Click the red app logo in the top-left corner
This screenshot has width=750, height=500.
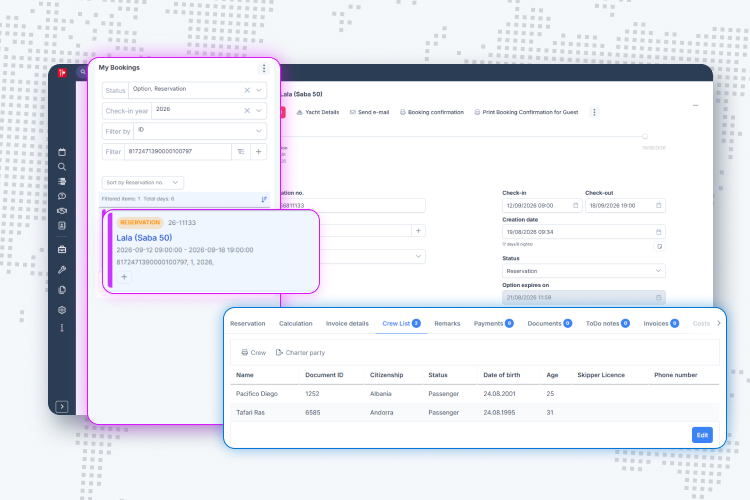(62, 73)
